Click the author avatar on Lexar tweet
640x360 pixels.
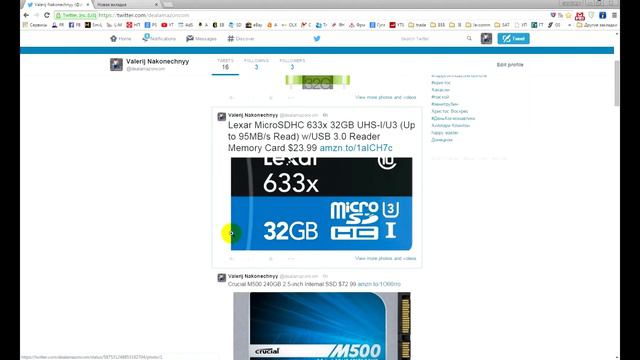tap(222, 117)
